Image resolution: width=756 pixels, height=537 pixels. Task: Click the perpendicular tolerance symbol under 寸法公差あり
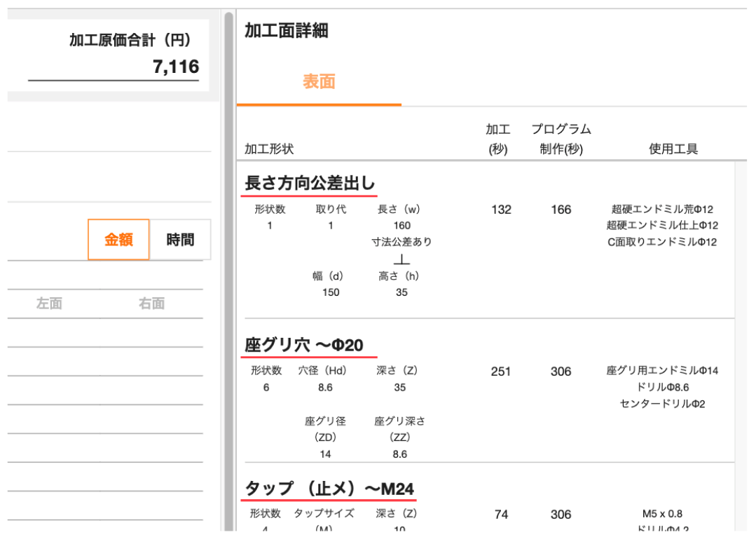tap(401, 259)
